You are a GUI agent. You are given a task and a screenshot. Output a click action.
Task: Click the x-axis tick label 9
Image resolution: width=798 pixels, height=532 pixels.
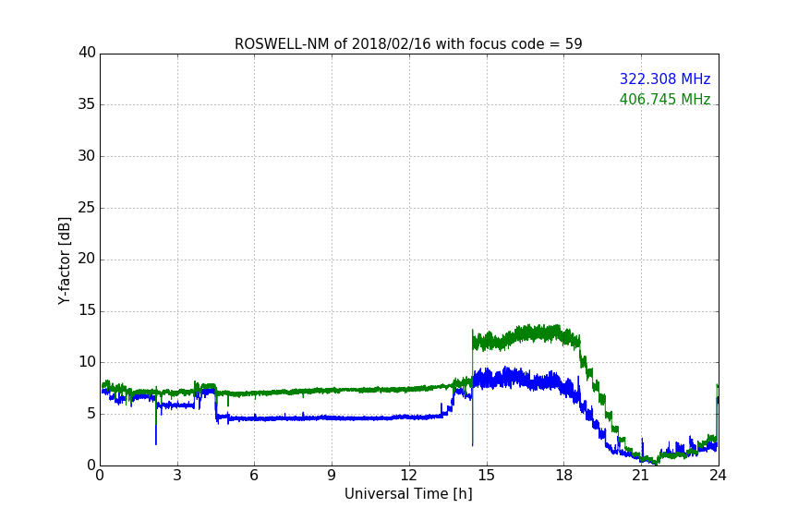coord(332,476)
